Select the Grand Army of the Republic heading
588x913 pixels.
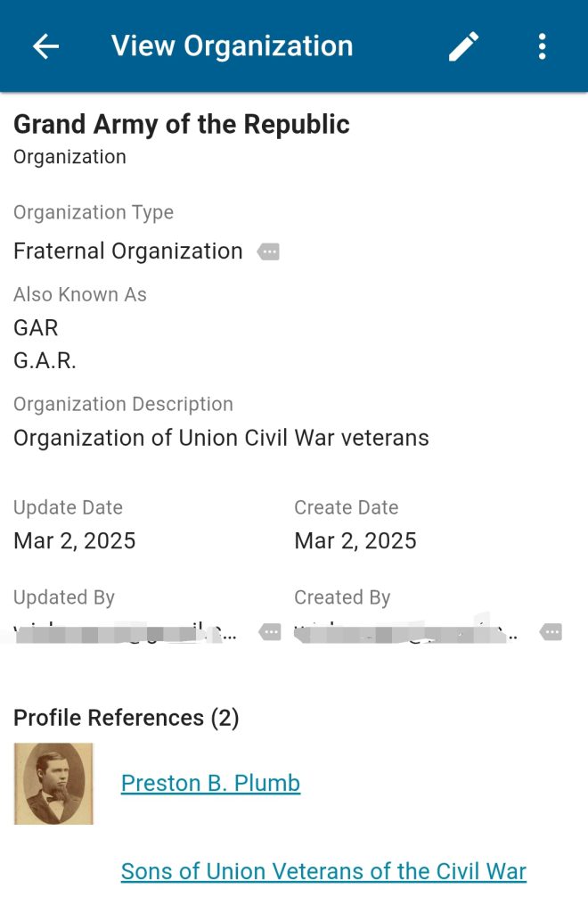182,124
